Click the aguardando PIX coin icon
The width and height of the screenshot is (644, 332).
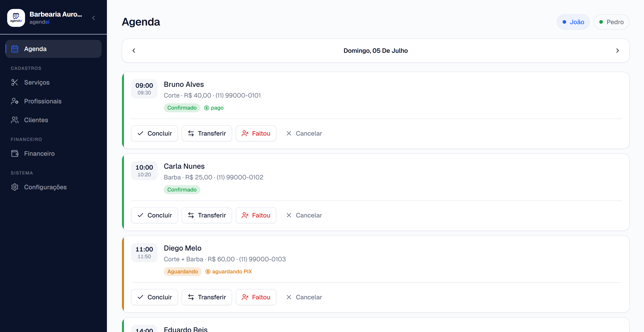208,271
